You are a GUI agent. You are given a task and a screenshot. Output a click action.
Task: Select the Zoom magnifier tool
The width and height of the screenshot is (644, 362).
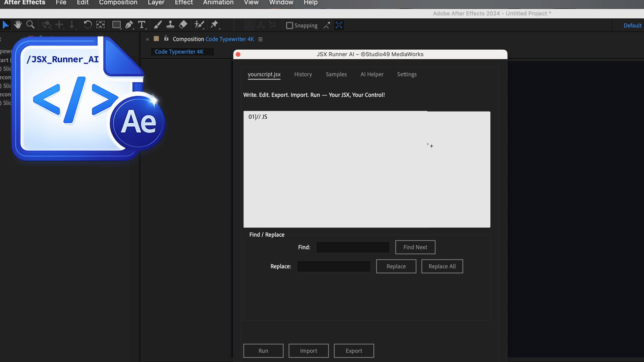coord(31,25)
